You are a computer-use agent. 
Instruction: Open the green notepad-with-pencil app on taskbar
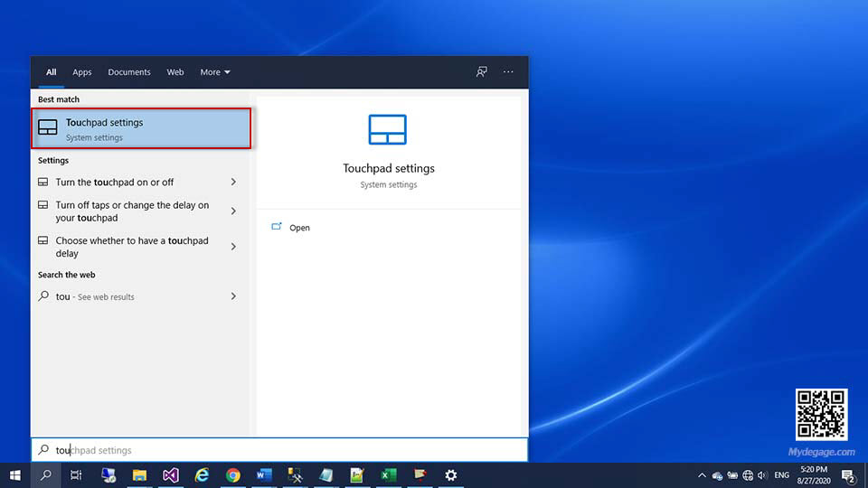click(x=357, y=475)
